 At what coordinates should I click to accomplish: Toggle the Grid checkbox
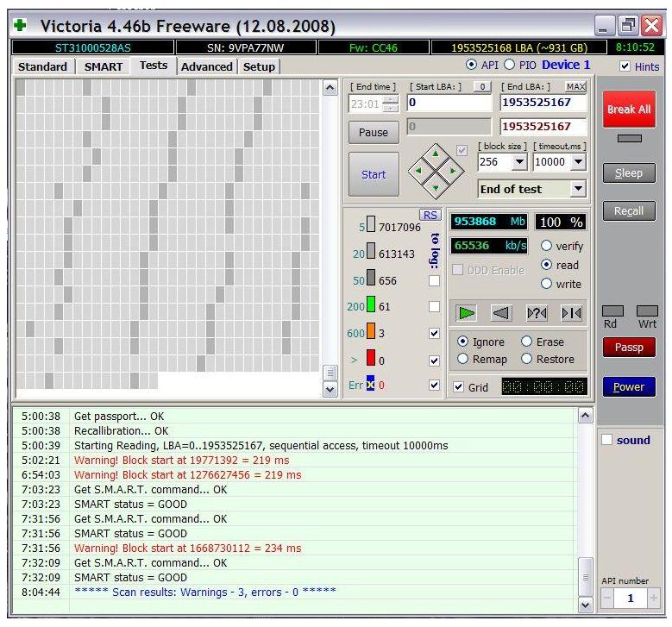[x=459, y=387]
